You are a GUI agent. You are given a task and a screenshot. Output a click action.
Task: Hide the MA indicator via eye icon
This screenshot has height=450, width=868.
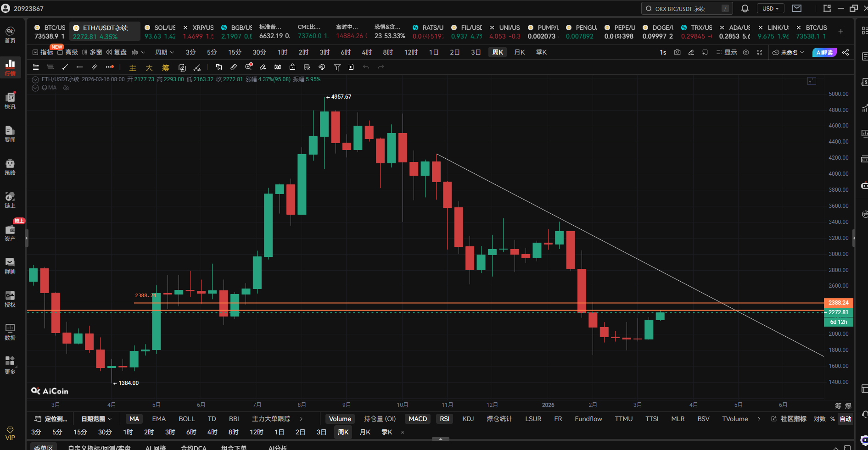66,88
